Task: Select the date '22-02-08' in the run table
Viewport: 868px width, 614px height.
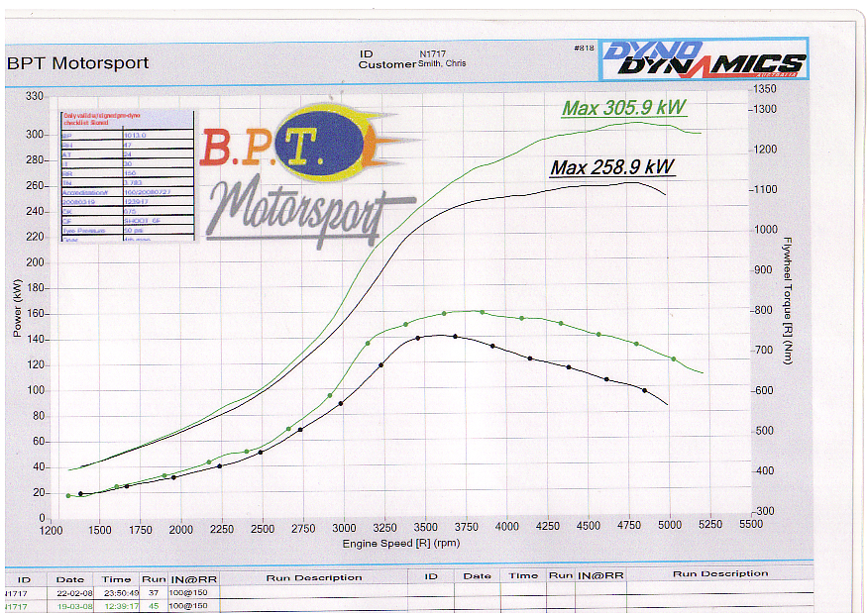Action: tap(74, 593)
